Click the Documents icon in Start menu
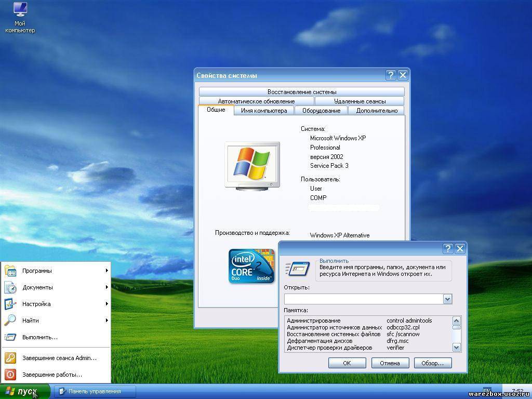This screenshot has width=532, height=399. pos(10,287)
